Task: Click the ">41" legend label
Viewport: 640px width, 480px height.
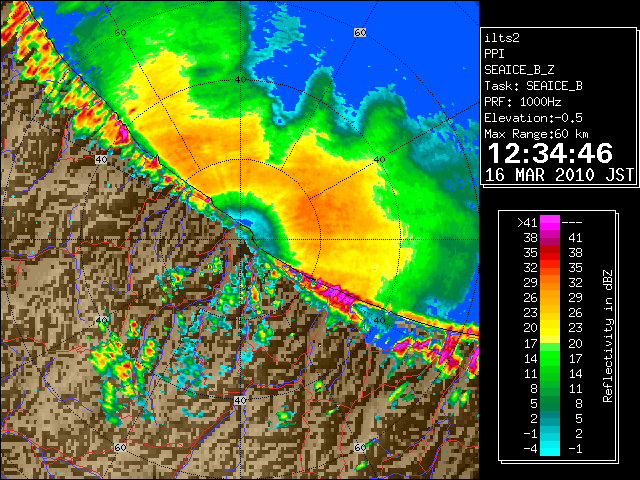Action: (x=527, y=222)
